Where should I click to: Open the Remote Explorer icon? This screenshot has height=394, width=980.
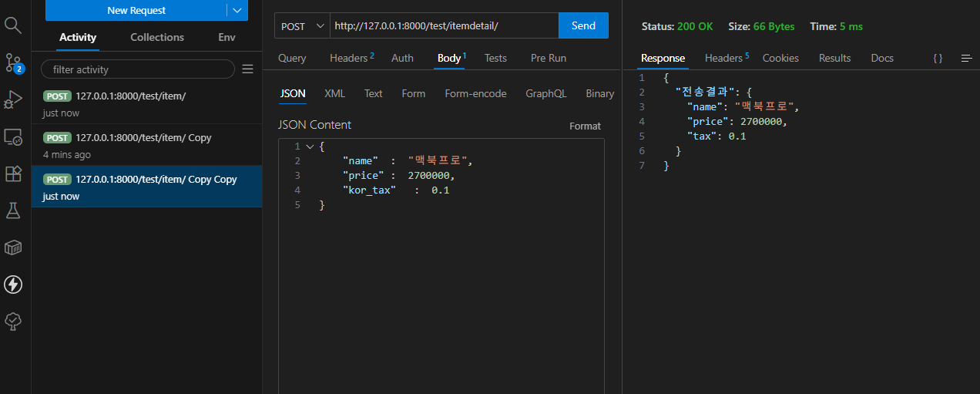coord(13,137)
